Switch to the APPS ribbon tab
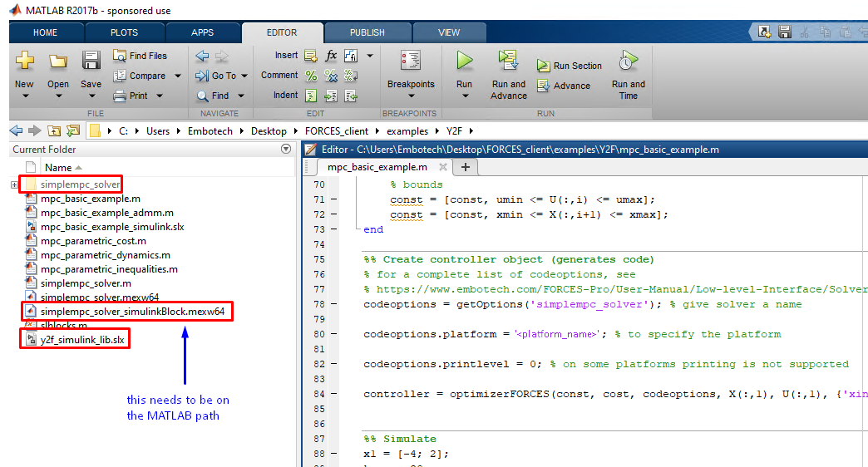The width and height of the screenshot is (868, 467). (202, 32)
